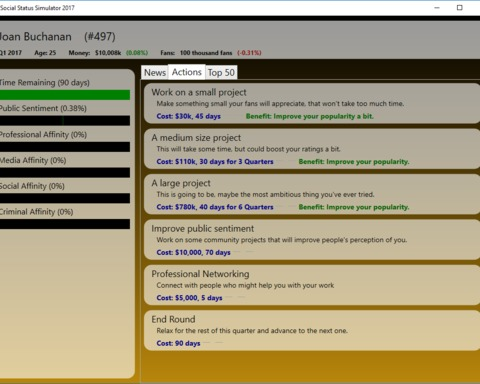Image resolution: width=480 pixels, height=384 pixels.
Task: Click the Public Sentiment (0.38%) label
Action: click(x=43, y=108)
